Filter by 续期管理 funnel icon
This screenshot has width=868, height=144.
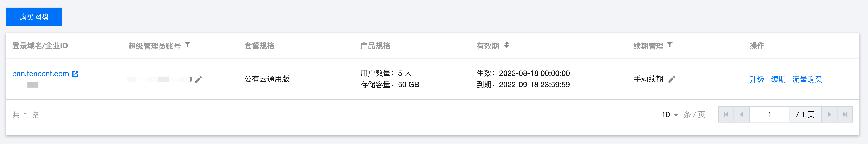[670, 45]
